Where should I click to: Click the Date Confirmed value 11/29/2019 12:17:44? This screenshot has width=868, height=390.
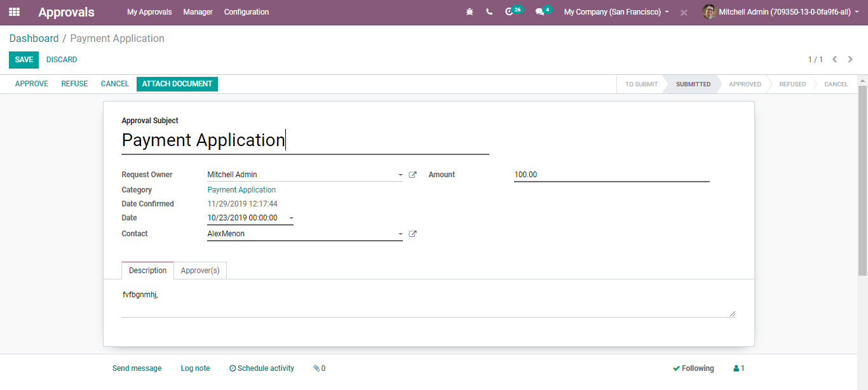point(242,204)
